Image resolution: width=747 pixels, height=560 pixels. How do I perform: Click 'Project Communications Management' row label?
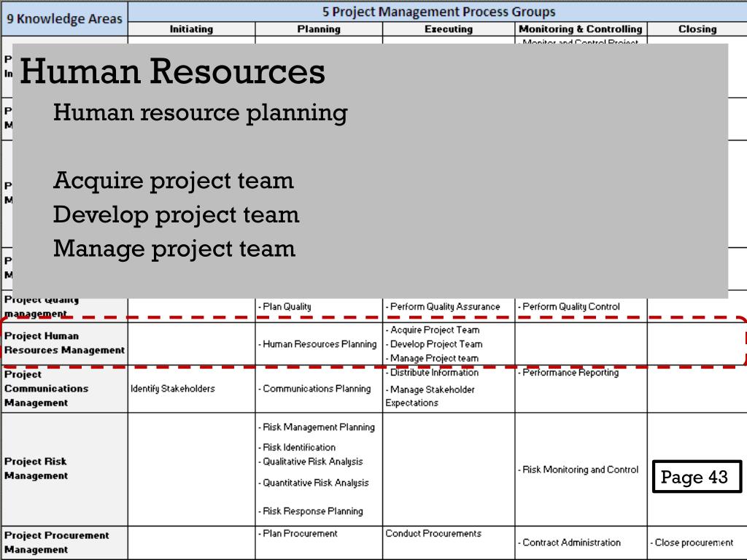tap(46, 389)
